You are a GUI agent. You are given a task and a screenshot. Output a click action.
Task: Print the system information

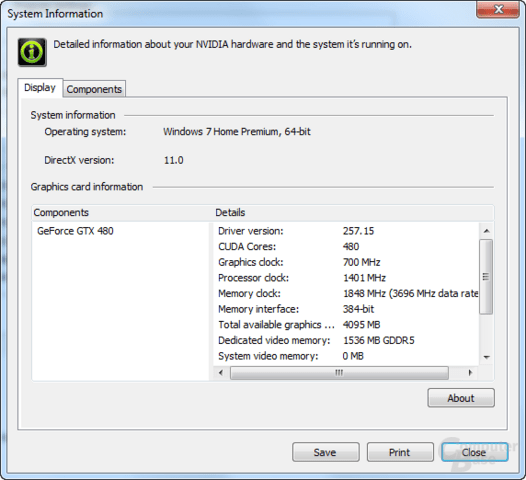400,452
